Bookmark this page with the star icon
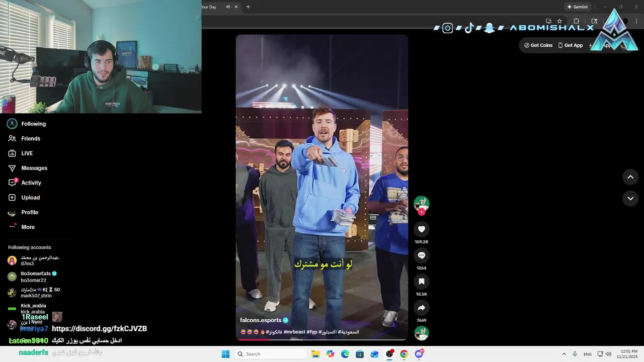The height and width of the screenshot is (362, 644). [x=559, y=21]
